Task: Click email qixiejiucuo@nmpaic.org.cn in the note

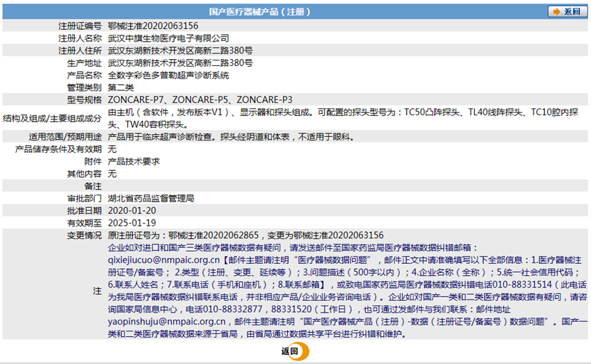Action: point(163,260)
